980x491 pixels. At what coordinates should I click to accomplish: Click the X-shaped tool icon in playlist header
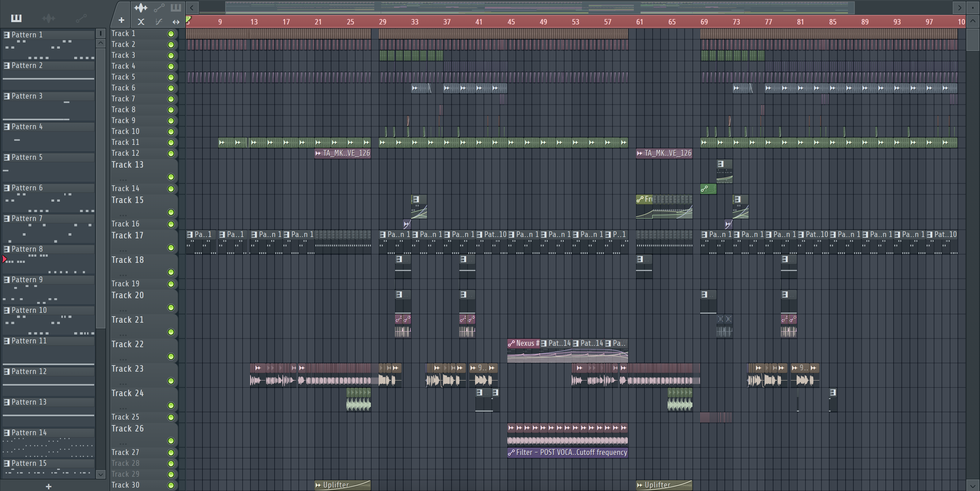click(141, 22)
